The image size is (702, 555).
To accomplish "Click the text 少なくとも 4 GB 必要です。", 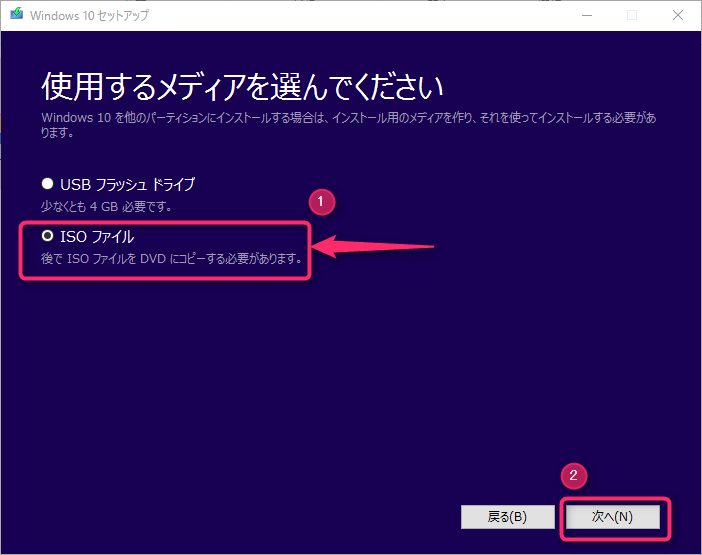I will tap(107, 206).
